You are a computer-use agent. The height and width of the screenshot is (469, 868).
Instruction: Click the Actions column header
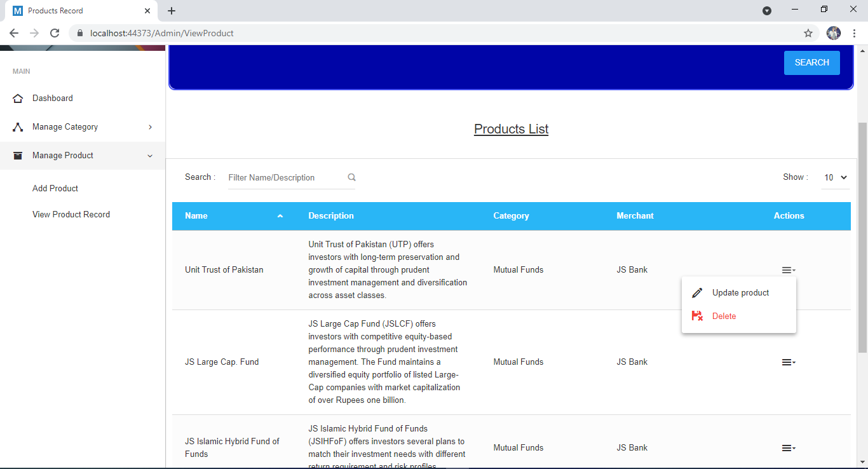[789, 216]
